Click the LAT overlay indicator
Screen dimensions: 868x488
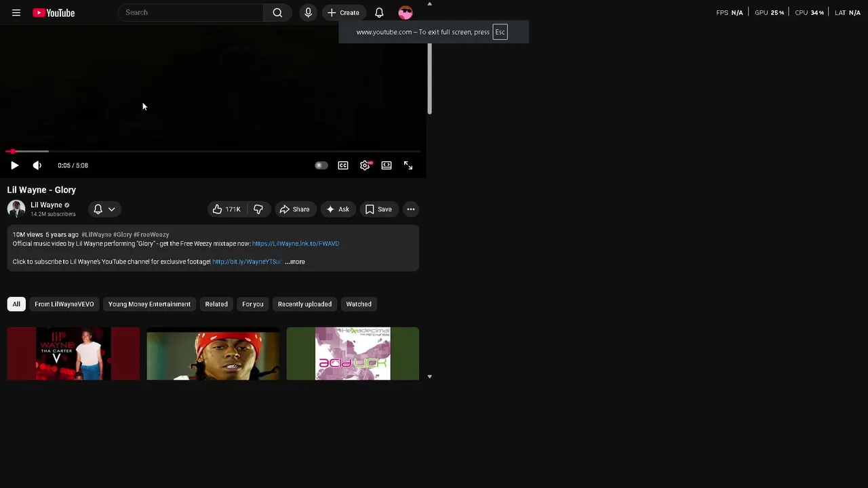(x=848, y=13)
